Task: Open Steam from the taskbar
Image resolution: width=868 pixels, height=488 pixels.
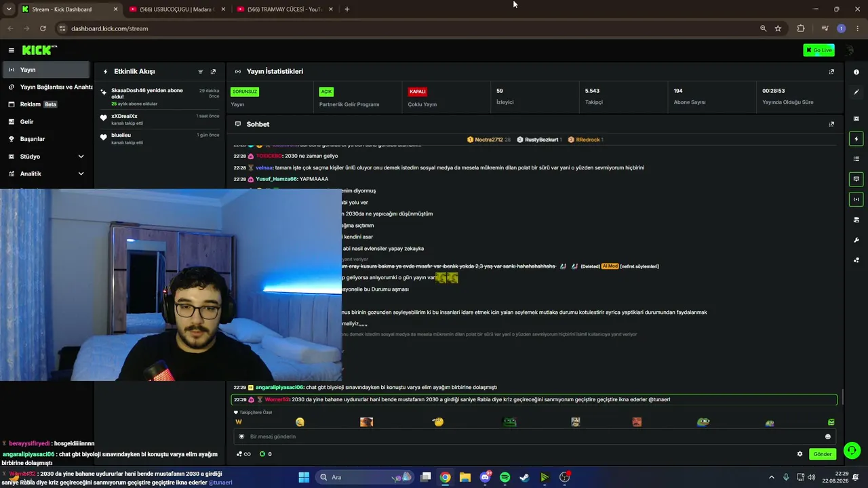Action: [x=524, y=477]
